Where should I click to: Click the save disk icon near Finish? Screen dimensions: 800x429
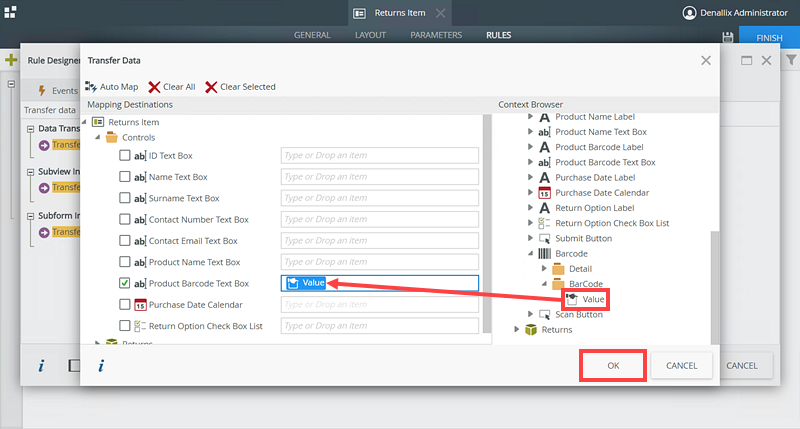[728, 37]
